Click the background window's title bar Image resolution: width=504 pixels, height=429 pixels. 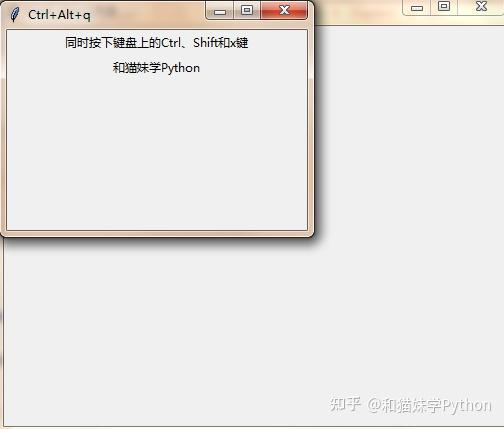coord(358,12)
